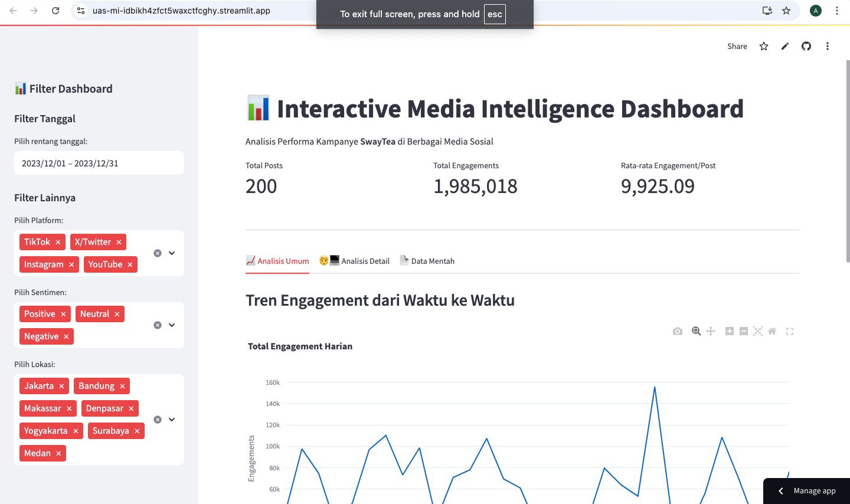The image size is (850, 504).
Task: Expand the Pilih Platform dropdown
Action: 172,253
